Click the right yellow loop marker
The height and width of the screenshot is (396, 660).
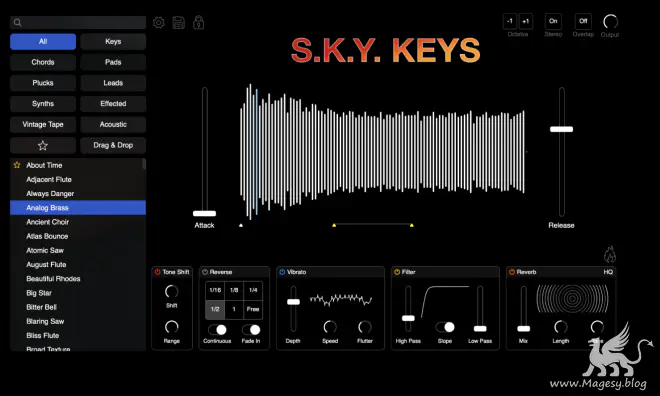pos(412,225)
